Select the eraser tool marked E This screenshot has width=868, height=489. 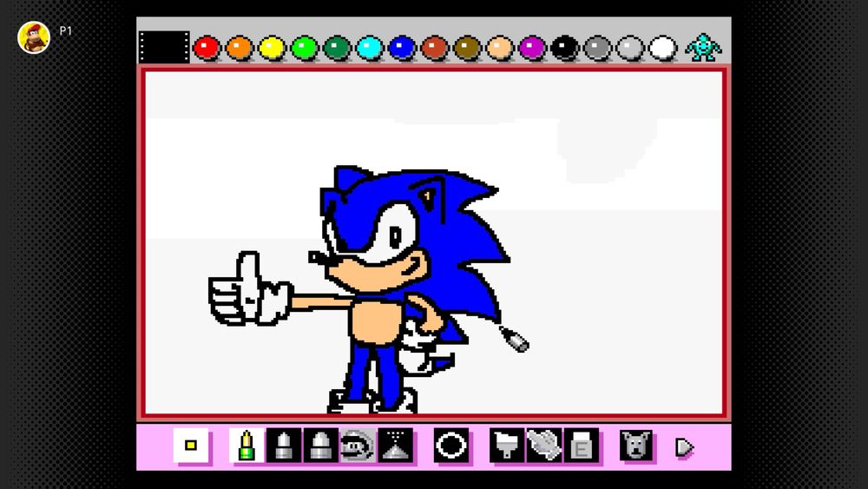(x=582, y=446)
